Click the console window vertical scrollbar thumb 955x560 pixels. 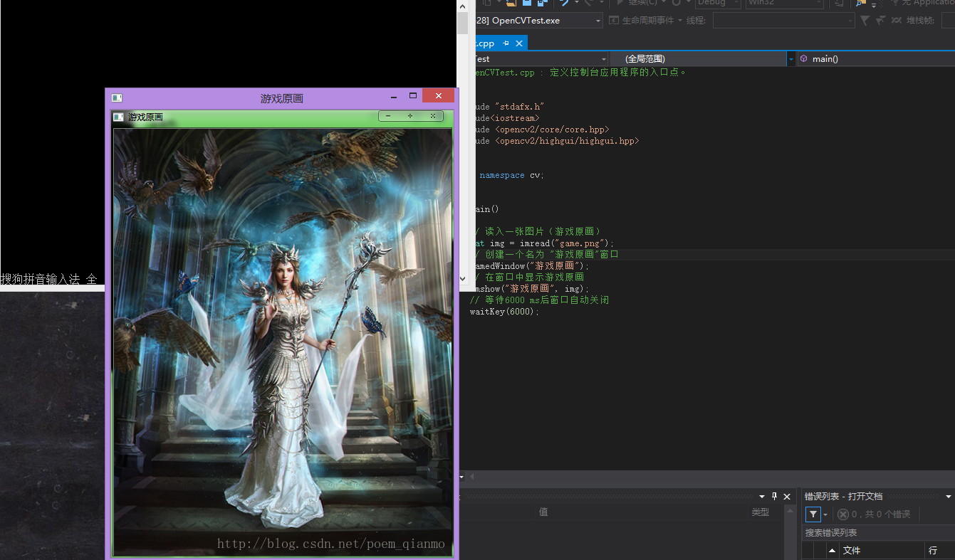[x=463, y=23]
